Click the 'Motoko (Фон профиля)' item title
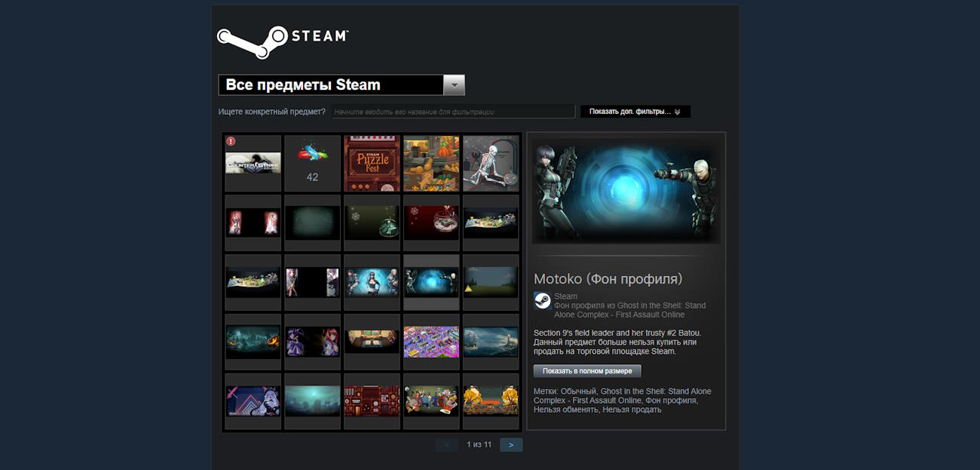The height and width of the screenshot is (470, 980). click(x=608, y=279)
